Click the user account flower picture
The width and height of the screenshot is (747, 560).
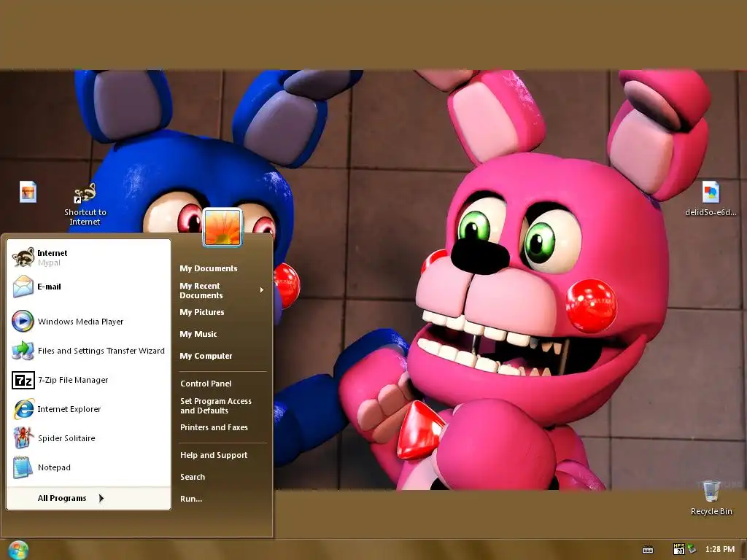point(223,227)
